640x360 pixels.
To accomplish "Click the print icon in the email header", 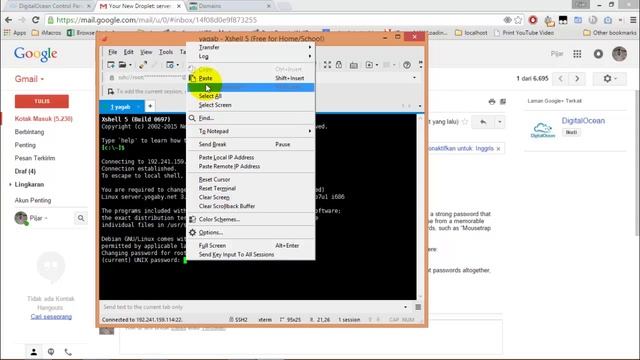I will (x=492, y=102).
